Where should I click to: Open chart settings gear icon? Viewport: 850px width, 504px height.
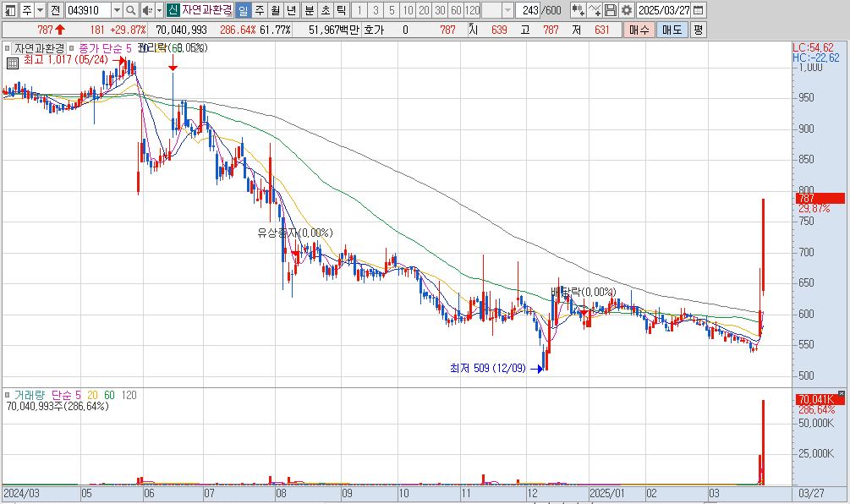(627, 10)
